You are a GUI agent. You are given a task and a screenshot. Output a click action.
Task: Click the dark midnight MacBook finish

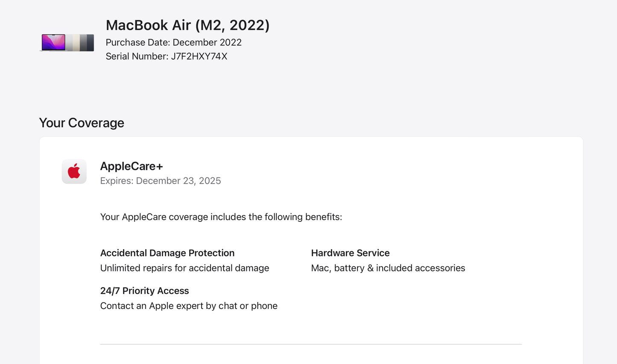(90, 43)
